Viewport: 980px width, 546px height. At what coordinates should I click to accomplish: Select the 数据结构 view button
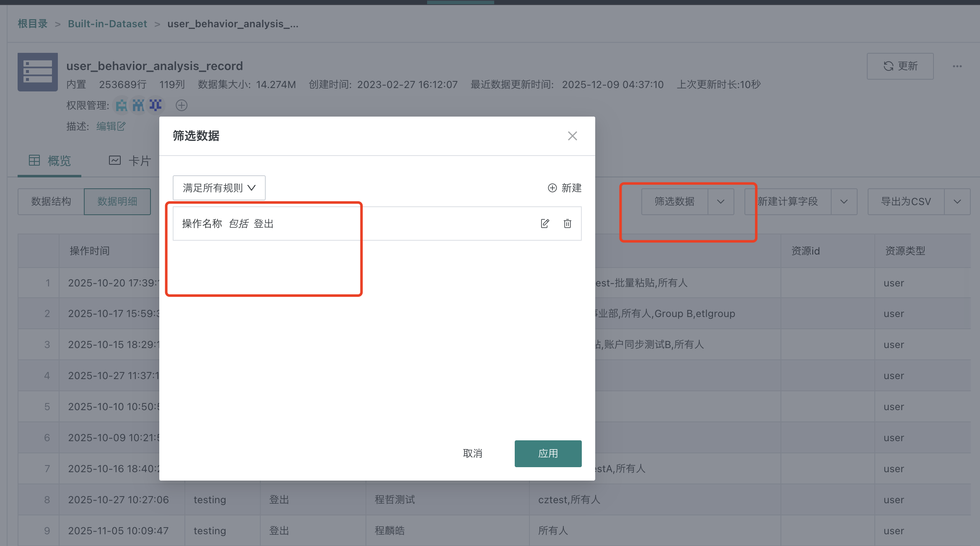coord(50,201)
